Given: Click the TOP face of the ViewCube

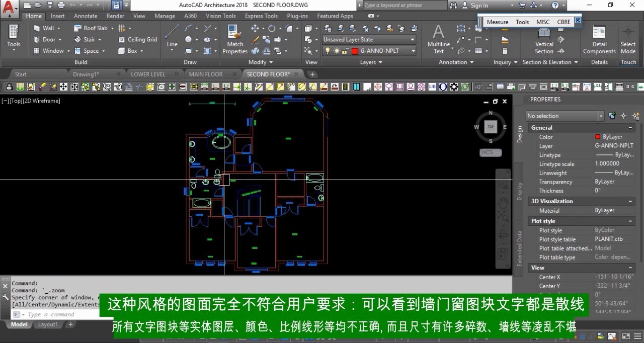Looking at the screenshot, I should tap(491, 127).
